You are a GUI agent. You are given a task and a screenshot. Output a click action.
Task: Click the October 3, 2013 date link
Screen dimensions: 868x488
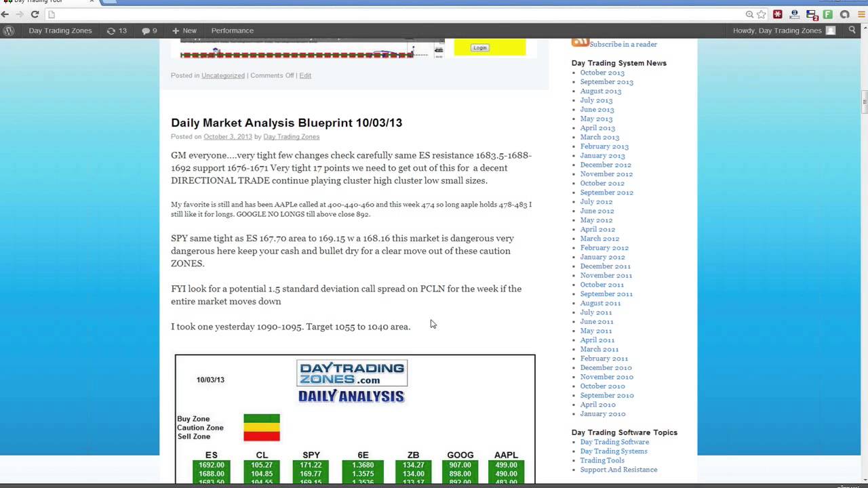tap(228, 137)
